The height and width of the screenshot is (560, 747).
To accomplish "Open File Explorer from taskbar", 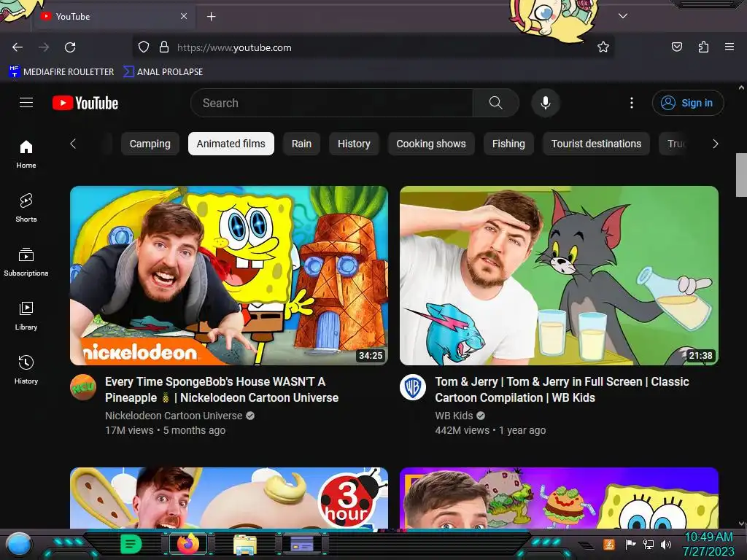I will [x=245, y=544].
